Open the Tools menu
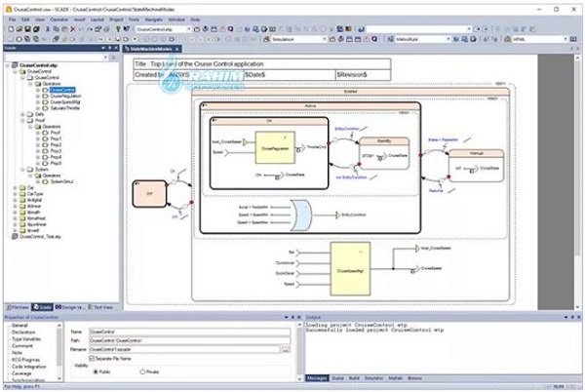Viewport: 585px width, 392px height. click(134, 20)
